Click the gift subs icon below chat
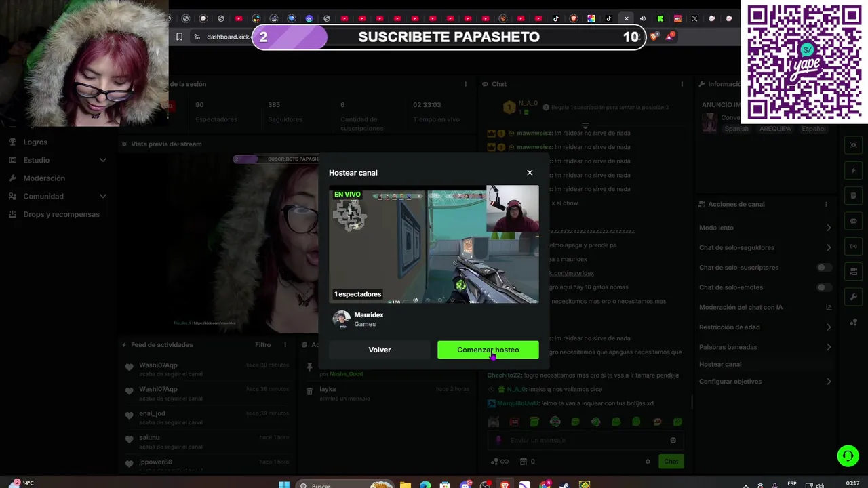Image resolution: width=868 pixels, height=488 pixels. pos(500,462)
